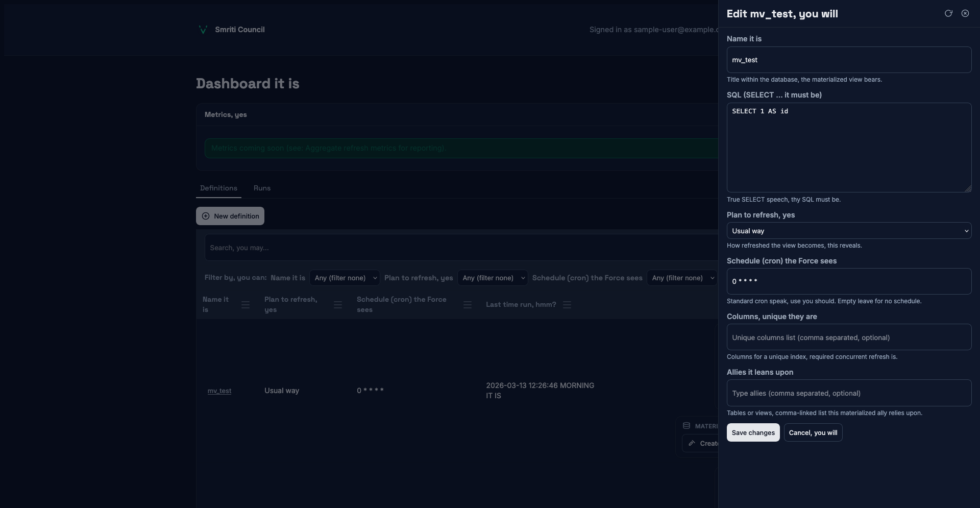The height and width of the screenshot is (508, 980).
Task: Click the Allies it leans upon field
Action: 848,393
